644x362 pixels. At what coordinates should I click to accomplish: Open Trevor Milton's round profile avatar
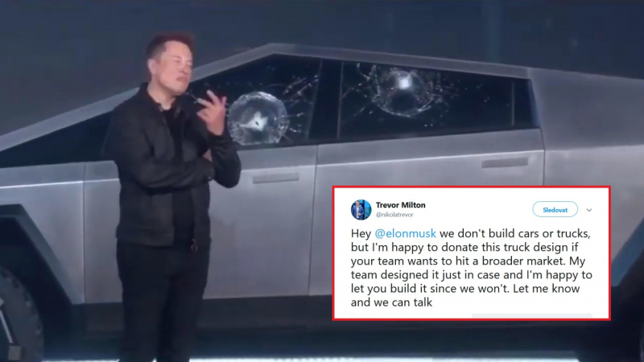point(361,210)
